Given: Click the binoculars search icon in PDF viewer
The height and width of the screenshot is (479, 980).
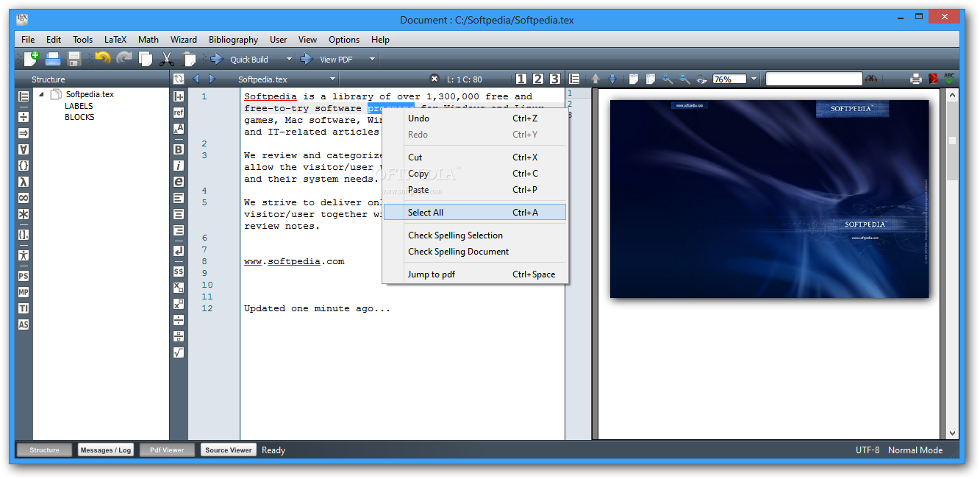Looking at the screenshot, I should coord(871,79).
